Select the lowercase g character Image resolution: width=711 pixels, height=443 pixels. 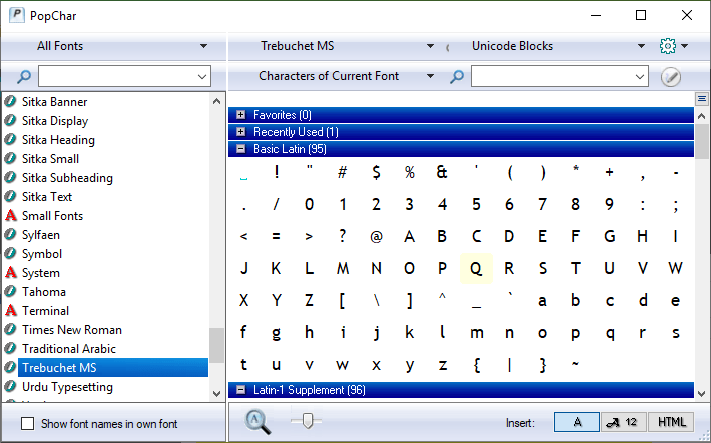click(x=276, y=333)
